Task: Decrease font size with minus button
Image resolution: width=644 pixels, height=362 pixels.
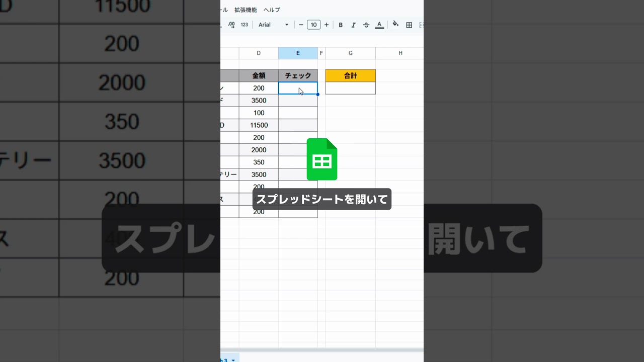Action: pyautogui.click(x=301, y=25)
